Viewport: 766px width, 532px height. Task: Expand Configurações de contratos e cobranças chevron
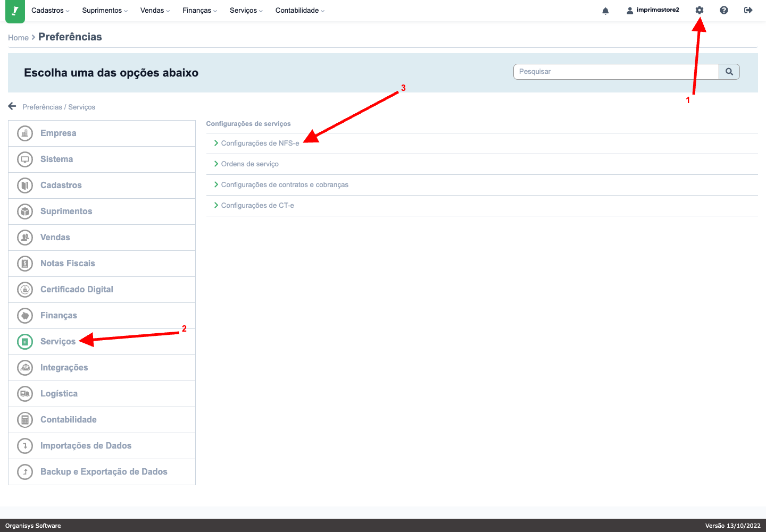[216, 184]
